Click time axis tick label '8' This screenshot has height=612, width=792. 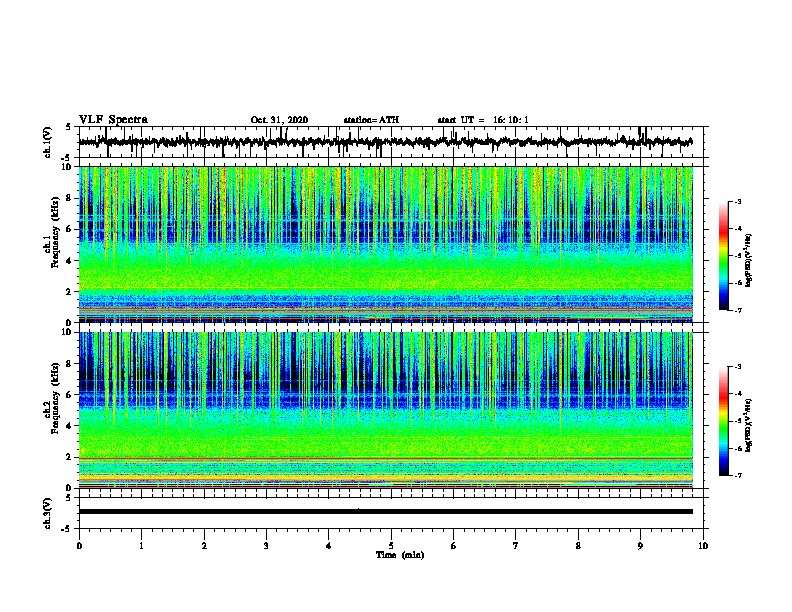coord(578,546)
